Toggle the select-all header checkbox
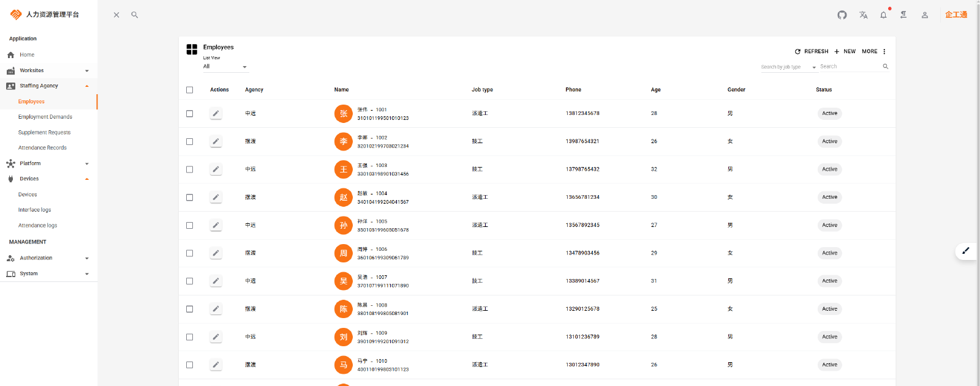The image size is (980, 386). coord(190,90)
